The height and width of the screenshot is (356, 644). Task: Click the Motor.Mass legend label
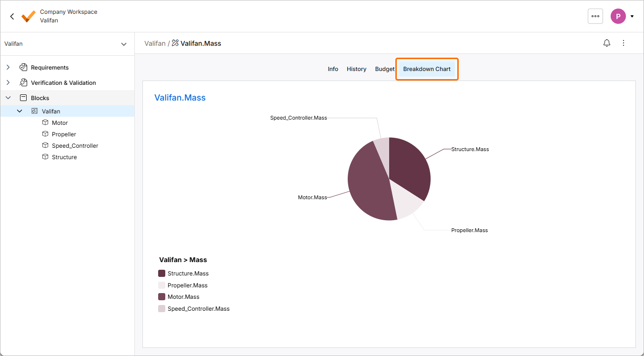click(183, 297)
